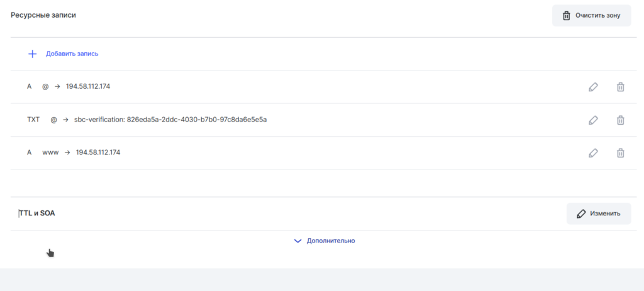Click pencil icon inside Изменить button
The image size is (644, 291).
(x=581, y=214)
